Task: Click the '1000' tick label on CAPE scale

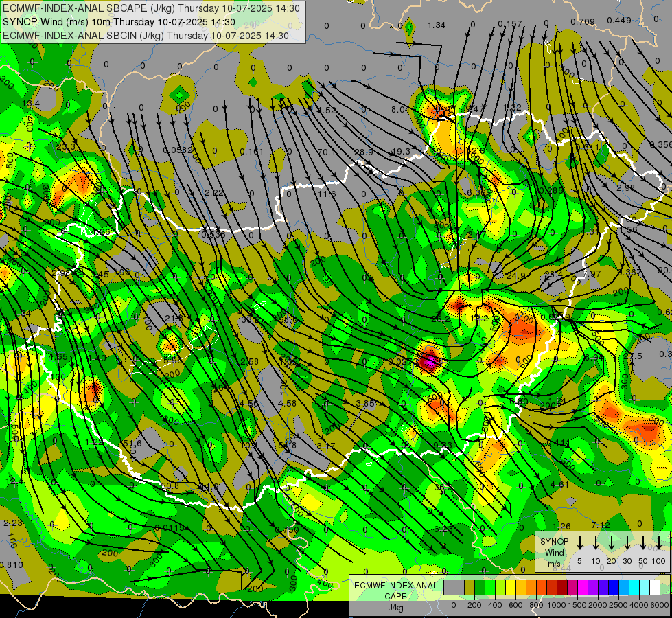Action: click(x=557, y=605)
